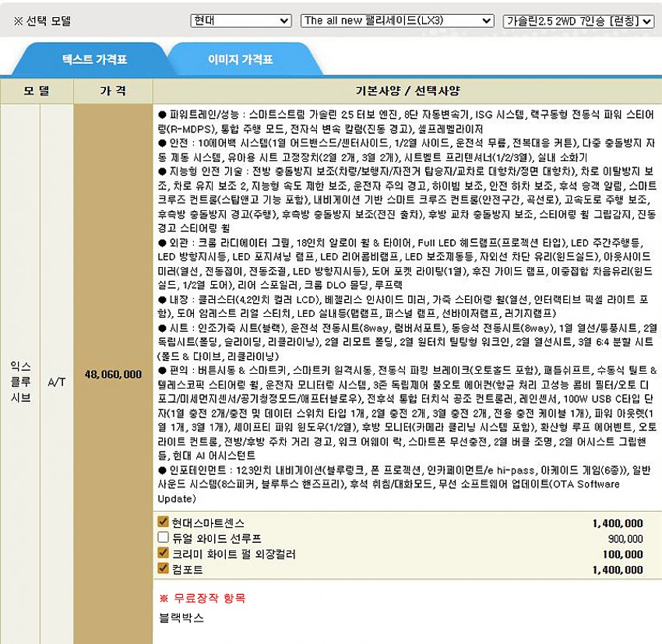This screenshot has width=662, height=644.
Task: Click the 100,000 exterior color price
Action: (622, 554)
